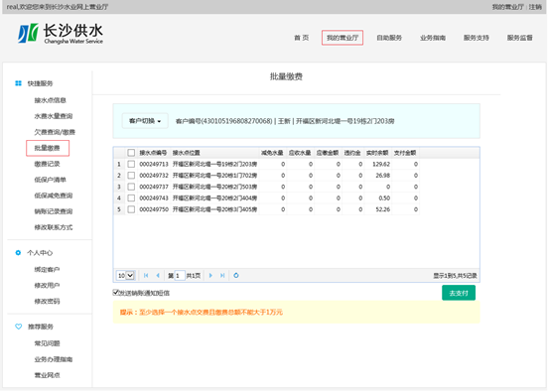The width and height of the screenshot is (549, 392).
Task: Open 修改用户 in sidebar
Action: tap(47, 285)
